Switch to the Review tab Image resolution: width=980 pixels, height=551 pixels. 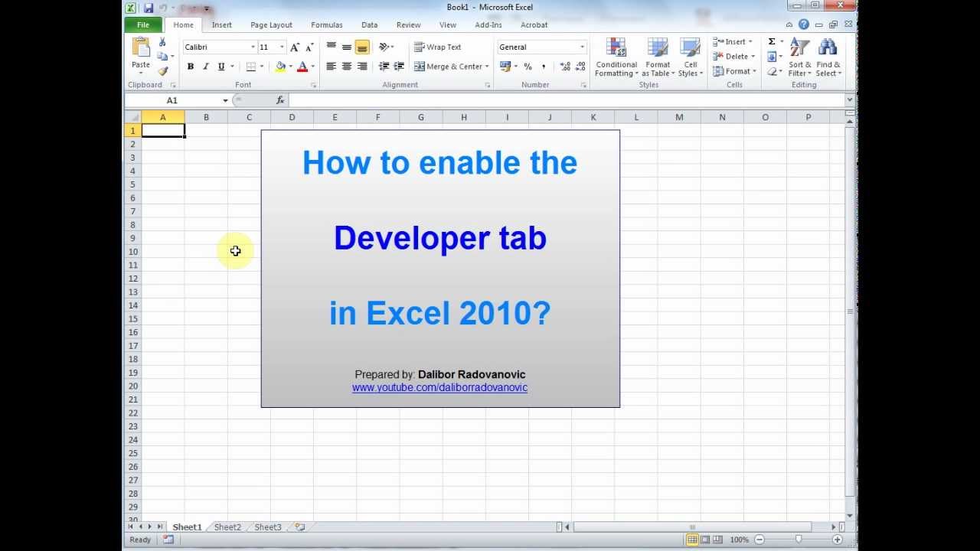click(408, 24)
